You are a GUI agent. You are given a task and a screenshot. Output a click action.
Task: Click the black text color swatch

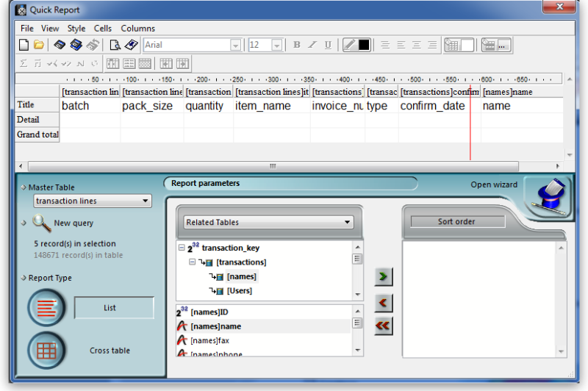tap(364, 45)
